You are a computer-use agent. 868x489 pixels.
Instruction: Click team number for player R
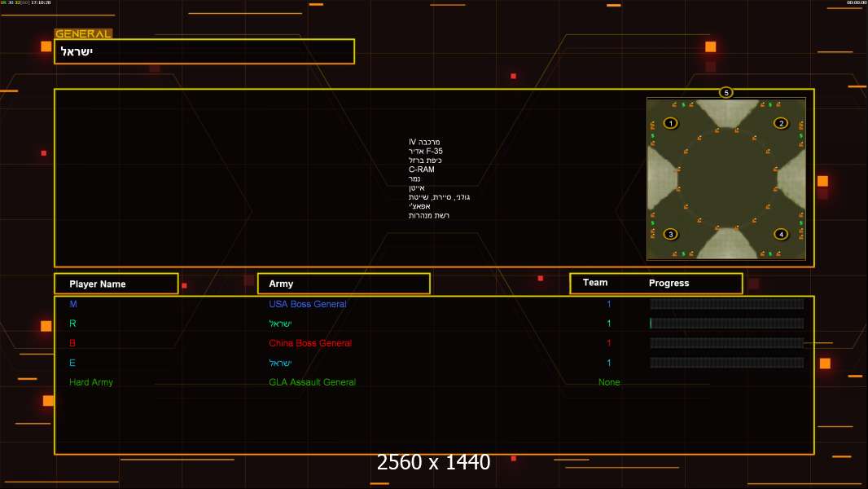click(x=609, y=324)
